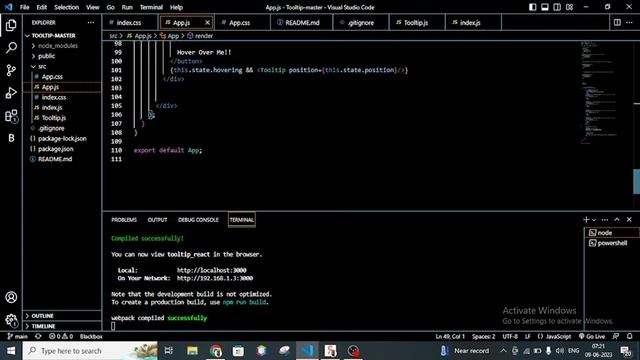This screenshot has width=640, height=360.
Task: Toggle the bottom panel layout icon
Action: (x=545, y=7)
